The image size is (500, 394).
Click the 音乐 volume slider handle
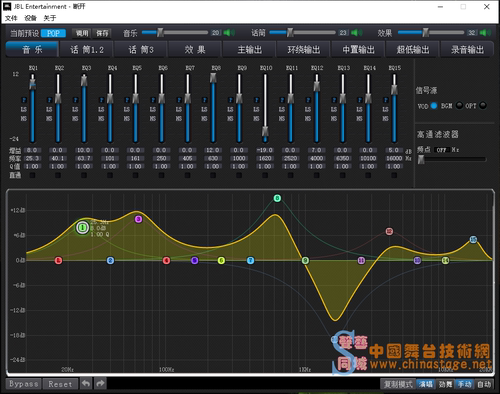160,32
